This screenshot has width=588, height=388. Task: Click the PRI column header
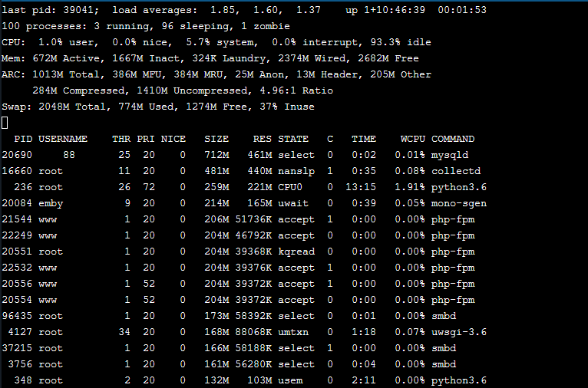click(x=146, y=139)
